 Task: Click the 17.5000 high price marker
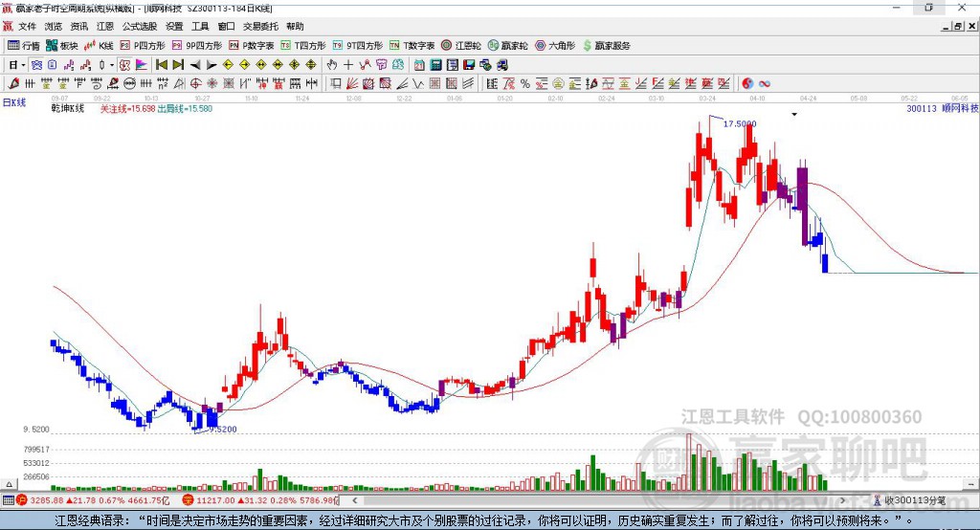click(x=740, y=123)
